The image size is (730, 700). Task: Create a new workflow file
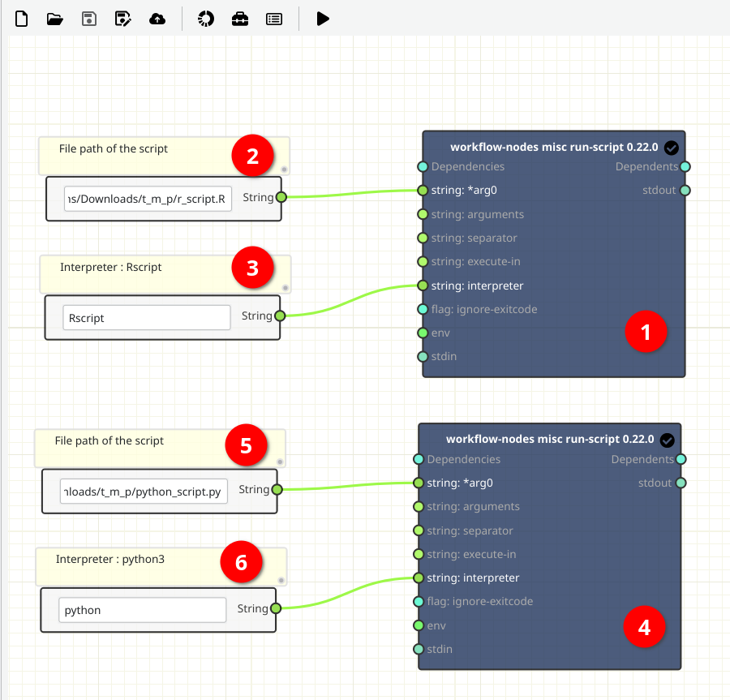pyautogui.click(x=21, y=19)
